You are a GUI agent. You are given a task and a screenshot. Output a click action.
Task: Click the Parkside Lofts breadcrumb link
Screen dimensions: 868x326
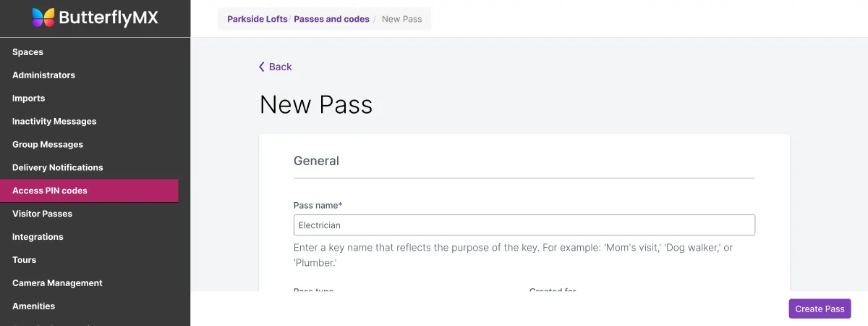pos(257,19)
